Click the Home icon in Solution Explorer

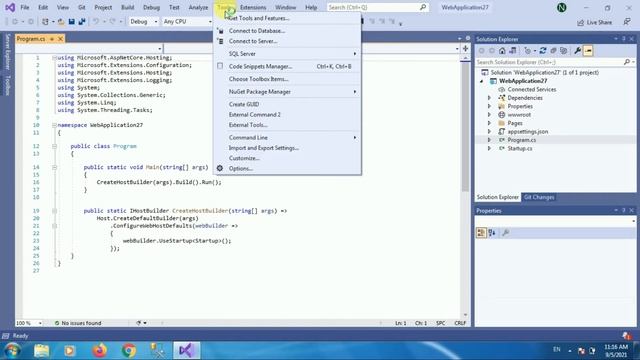pos(502,51)
